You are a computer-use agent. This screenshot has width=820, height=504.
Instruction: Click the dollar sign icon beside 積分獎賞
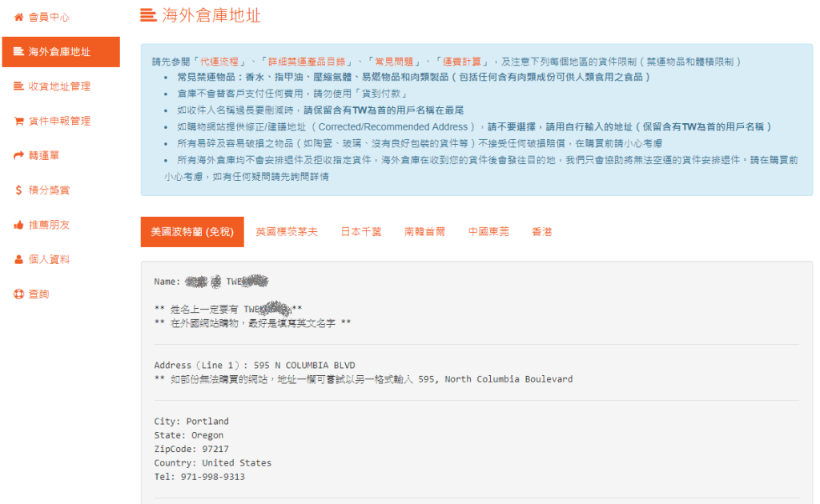point(18,190)
